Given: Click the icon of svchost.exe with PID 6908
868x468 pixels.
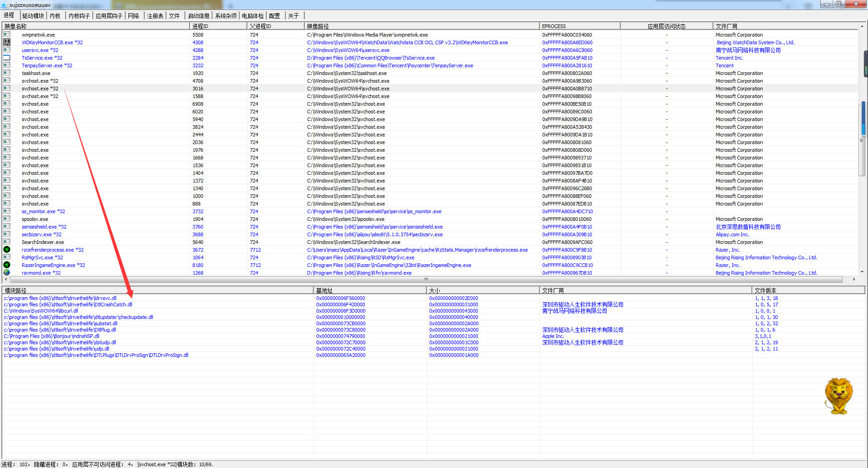Looking at the screenshot, I should click(7, 104).
